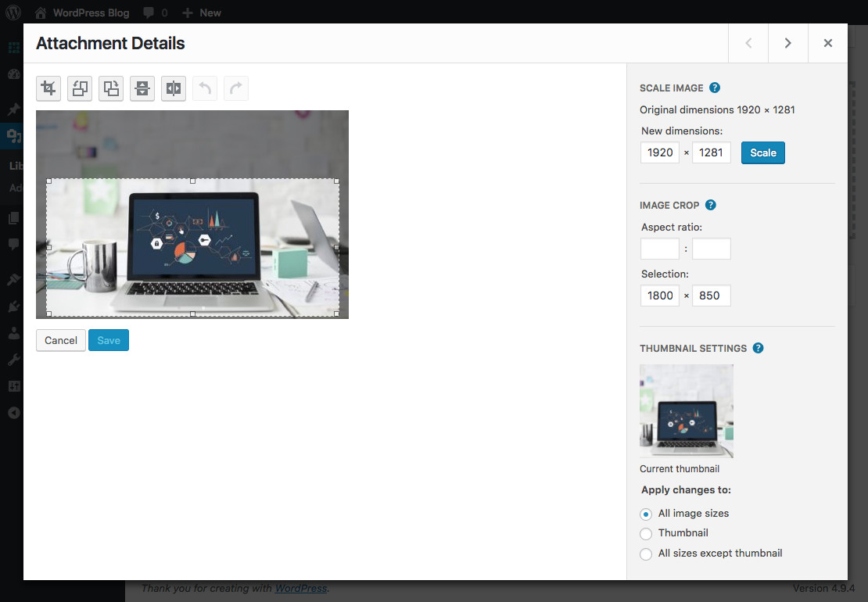The image size is (868, 602).
Task: Click bottom-right crop selection handle
Action: click(x=336, y=314)
